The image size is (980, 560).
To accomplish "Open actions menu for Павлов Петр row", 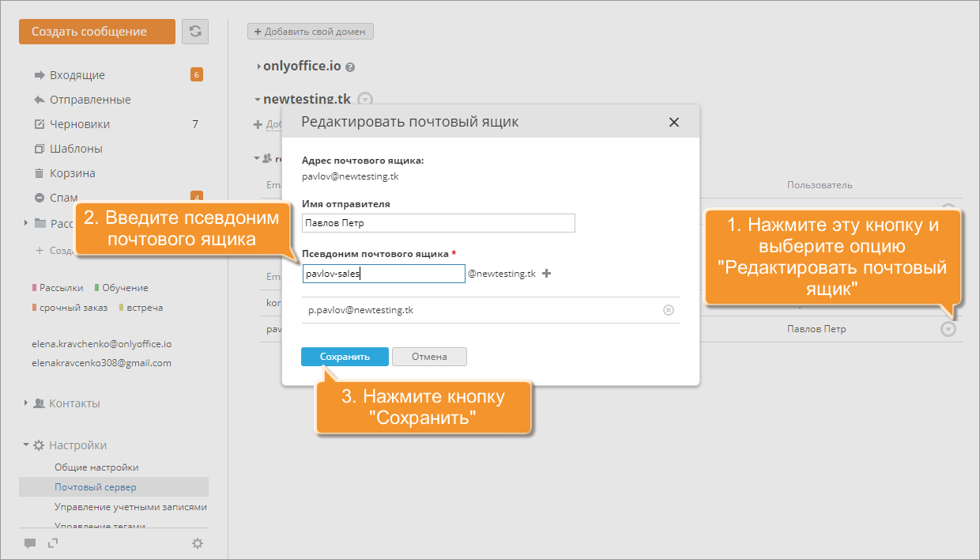I will coord(948,329).
